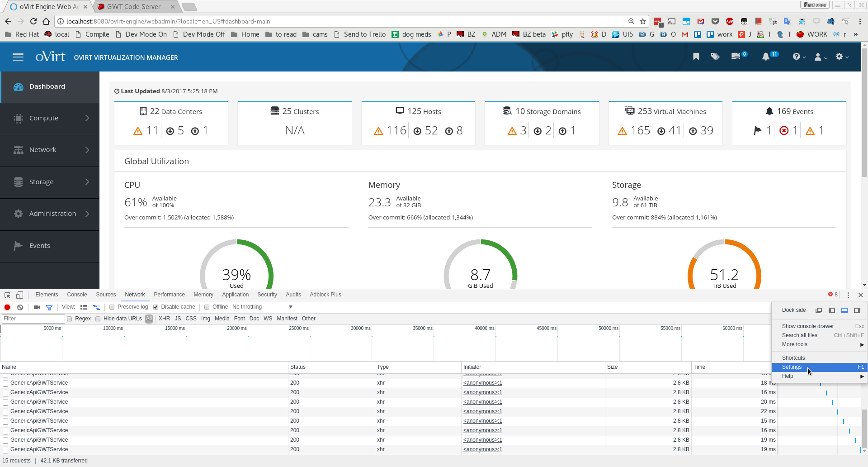Uncheck the Disable cache checkbox
This screenshot has width=868, height=467.
[x=156, y=307]
